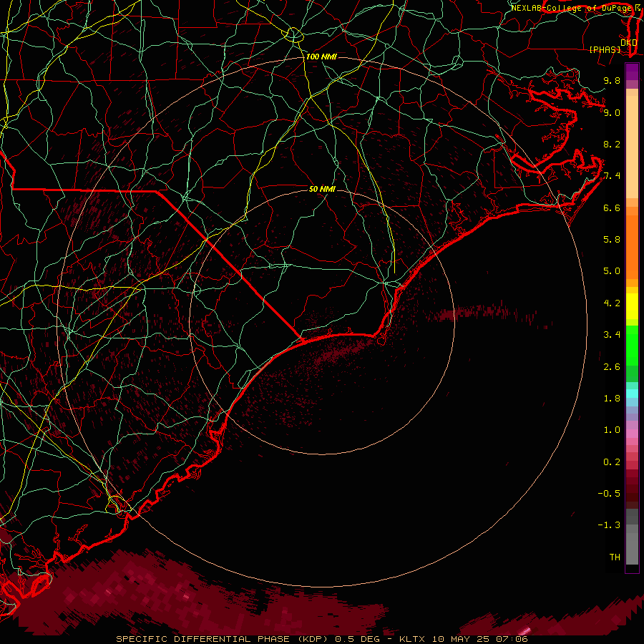Click the purple swatch atop the color bar
This screenshot has width=644, height=644.
(x=632, y=72)
